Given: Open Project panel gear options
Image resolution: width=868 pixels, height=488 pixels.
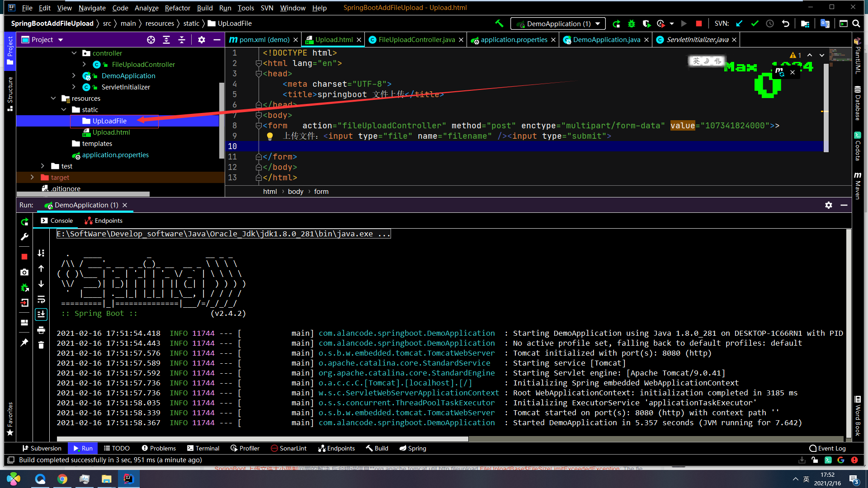Looking at the screenshot, I should click(x=202, y=40).
